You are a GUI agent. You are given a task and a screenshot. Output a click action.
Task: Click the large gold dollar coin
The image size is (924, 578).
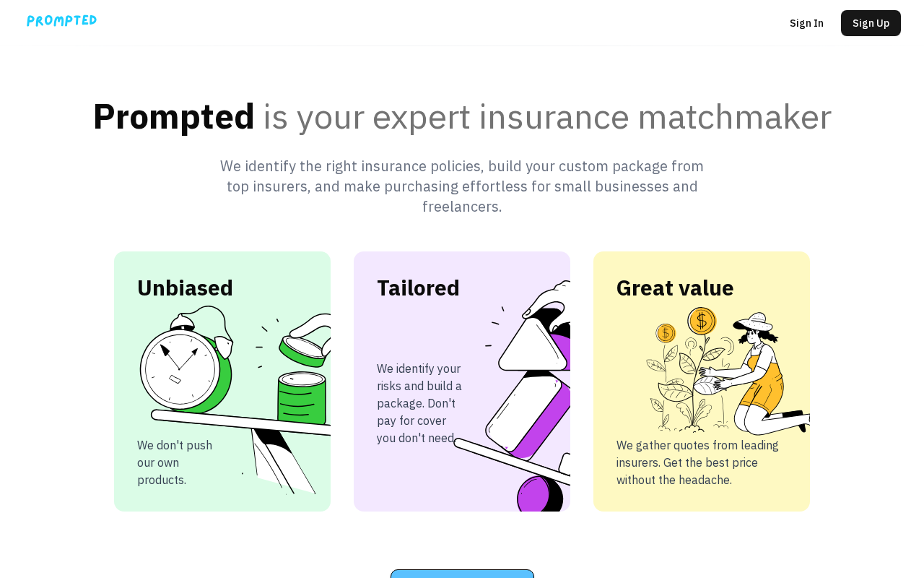coord(702,320)
